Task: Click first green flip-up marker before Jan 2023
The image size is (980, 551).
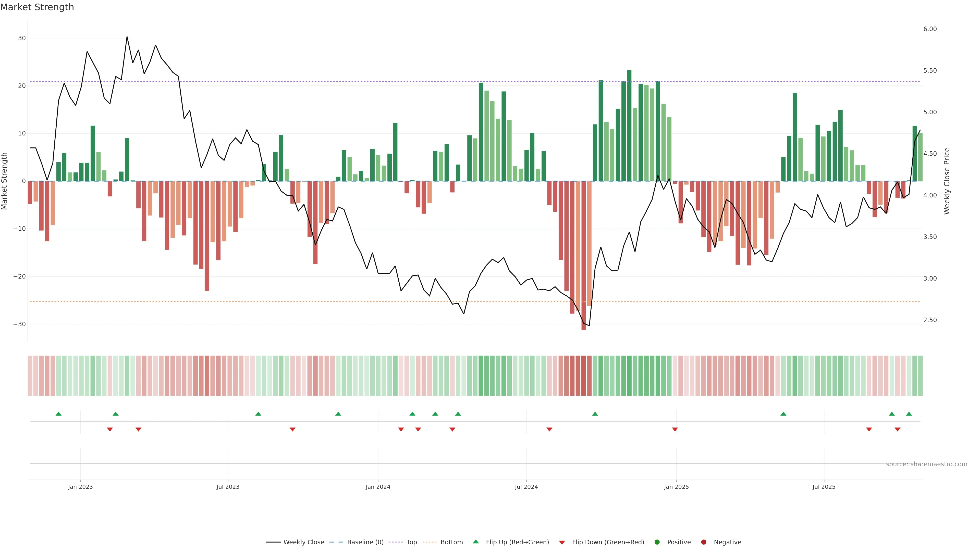Action: coord(58,414)
